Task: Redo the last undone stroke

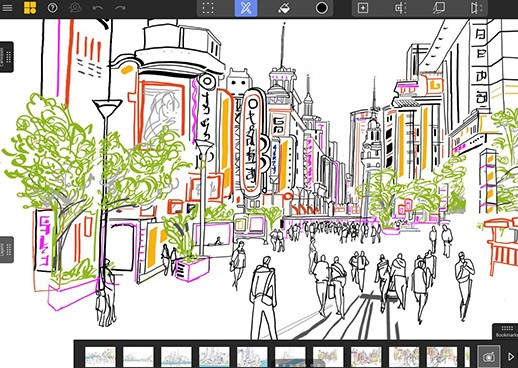Action: (x=120, y=8)
